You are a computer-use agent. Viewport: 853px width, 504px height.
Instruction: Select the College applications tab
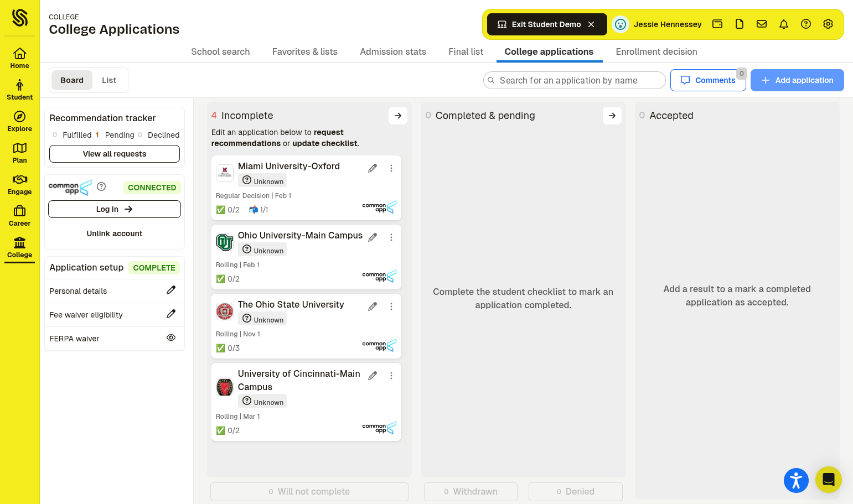549,51
